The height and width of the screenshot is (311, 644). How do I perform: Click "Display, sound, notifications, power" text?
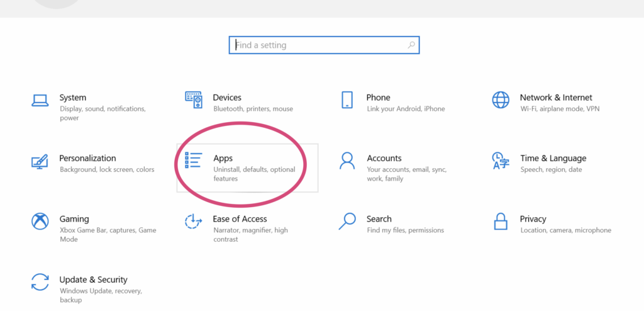pyautogui.click(x=103, y=113)
